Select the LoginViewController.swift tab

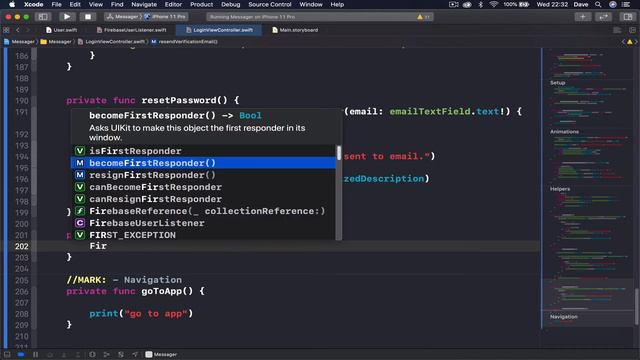pos(219,30)
